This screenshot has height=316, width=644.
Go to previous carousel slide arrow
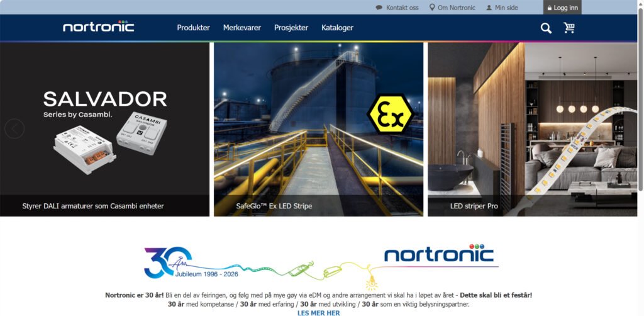[14, 128]
